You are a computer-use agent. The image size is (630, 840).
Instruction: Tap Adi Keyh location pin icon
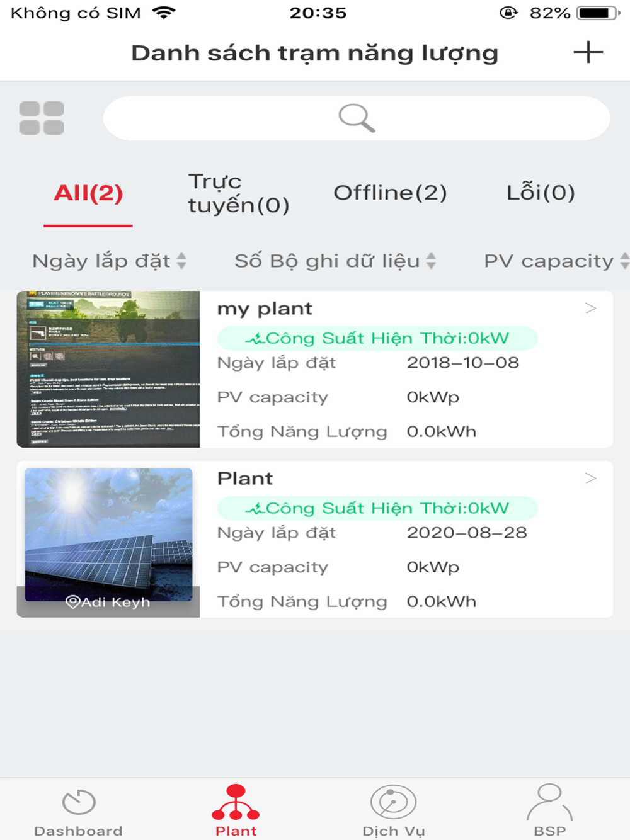(72, 602)
